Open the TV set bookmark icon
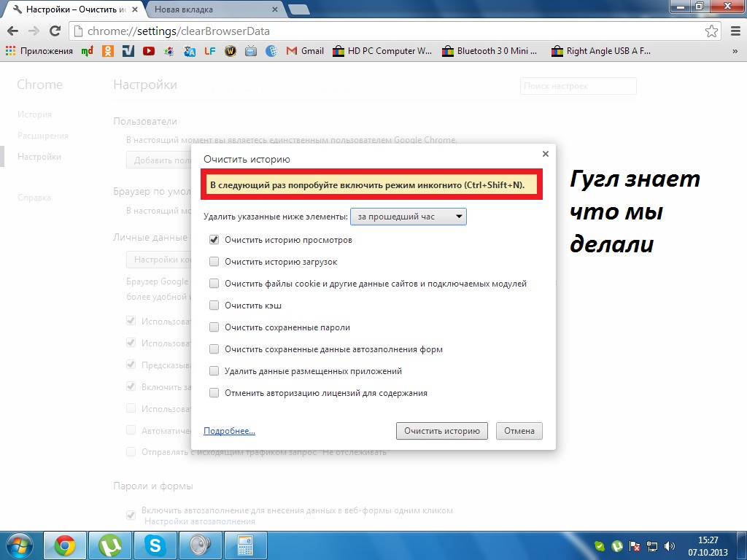 tap(251, 51)
